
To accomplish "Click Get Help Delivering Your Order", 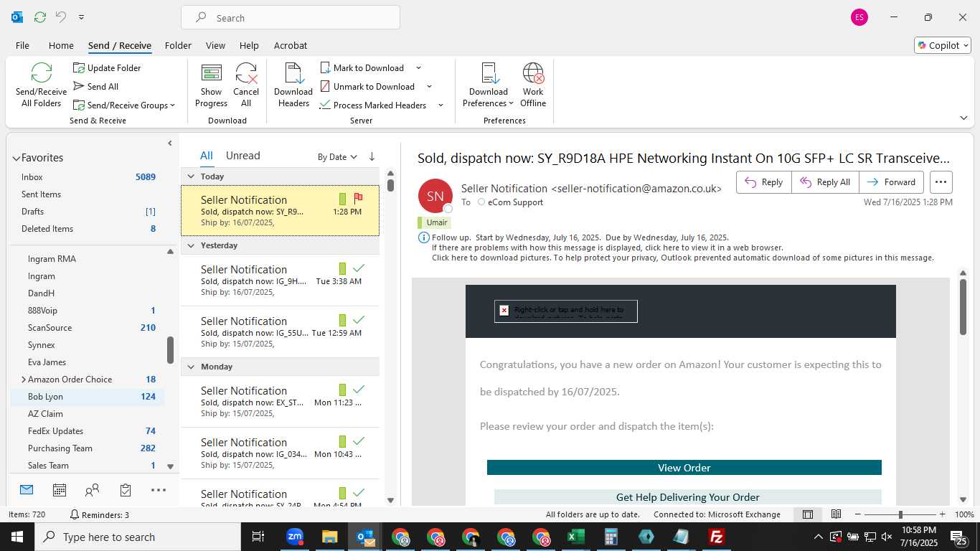I will (687, 497).
